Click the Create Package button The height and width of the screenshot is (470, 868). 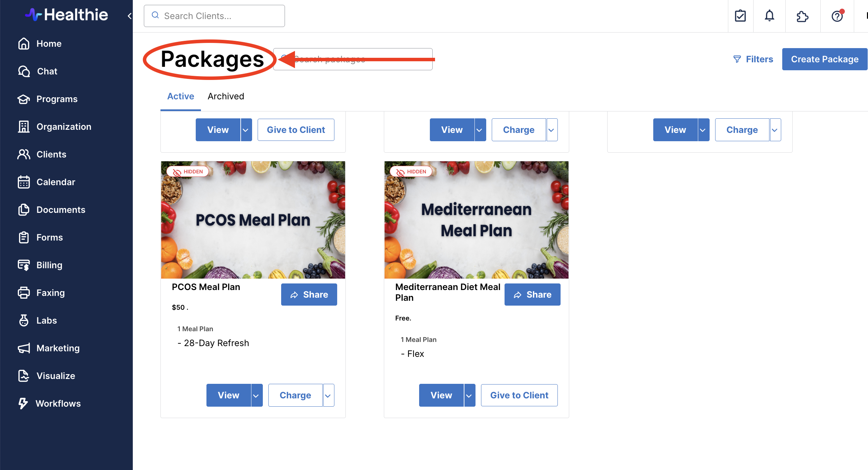824,59
